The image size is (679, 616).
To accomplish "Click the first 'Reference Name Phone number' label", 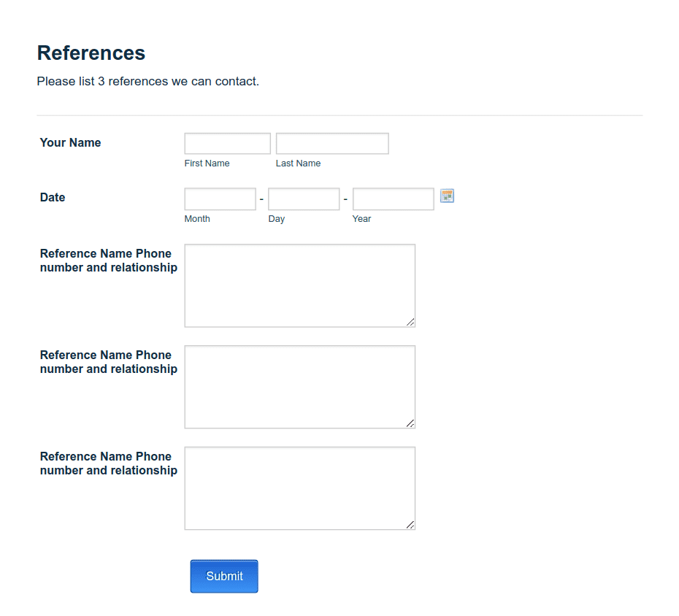I will [x=108, y=260].
